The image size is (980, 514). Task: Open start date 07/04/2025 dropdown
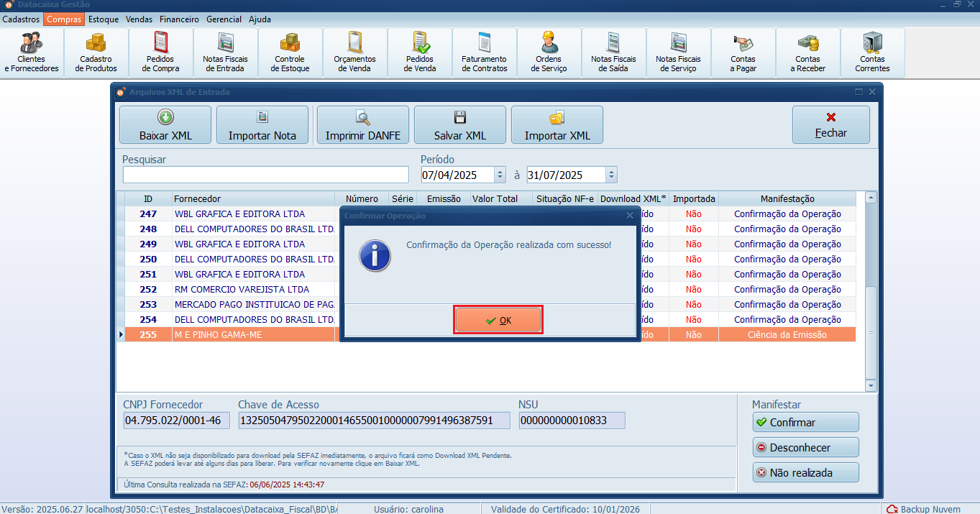[x=500, y=175]
